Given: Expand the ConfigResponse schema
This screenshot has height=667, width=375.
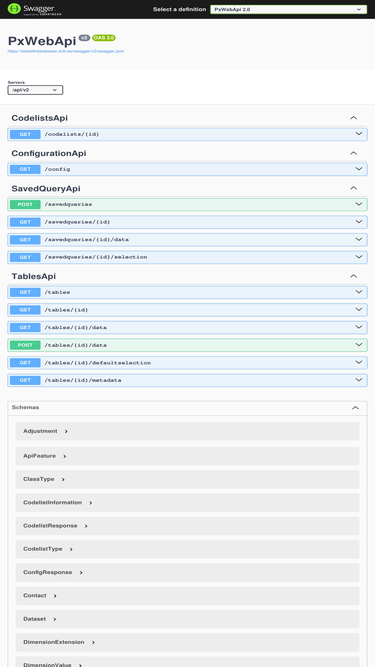Looking at the screenshot, I should 53,573.
